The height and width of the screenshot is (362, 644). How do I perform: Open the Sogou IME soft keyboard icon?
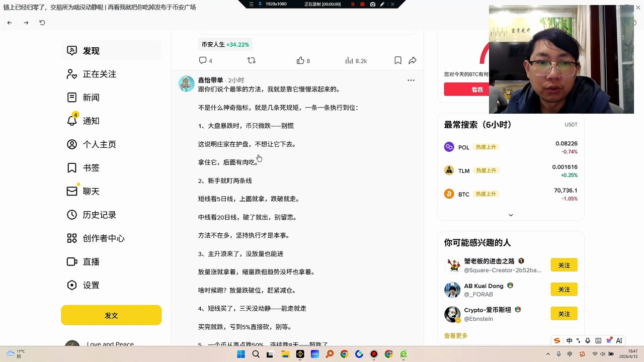click(598, 340)
